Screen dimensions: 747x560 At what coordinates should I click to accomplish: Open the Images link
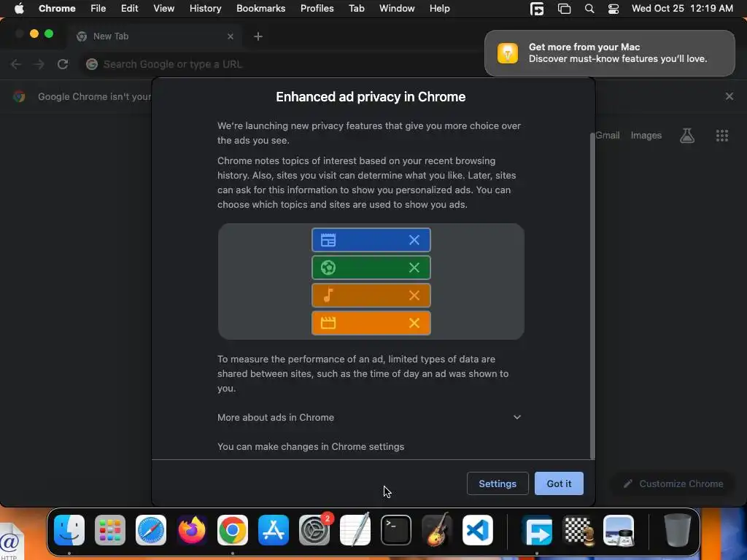pos(646,135)
